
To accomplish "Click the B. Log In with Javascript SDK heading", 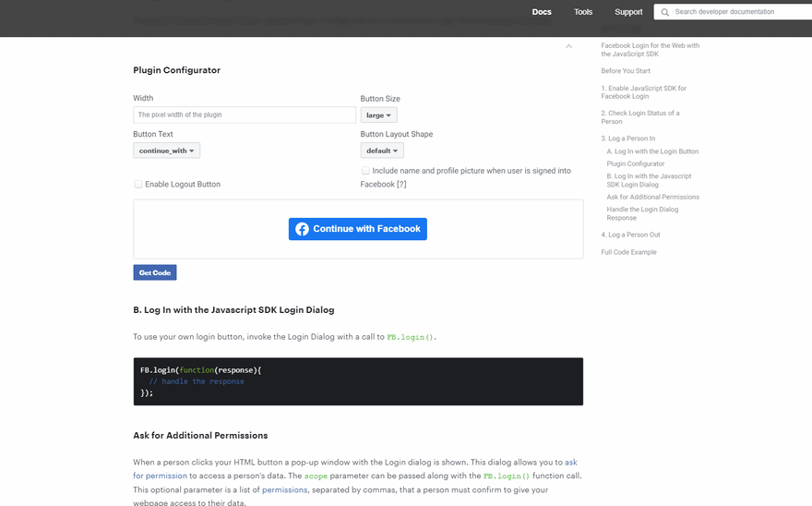I will pyautogui.click(x=233, y=310).
